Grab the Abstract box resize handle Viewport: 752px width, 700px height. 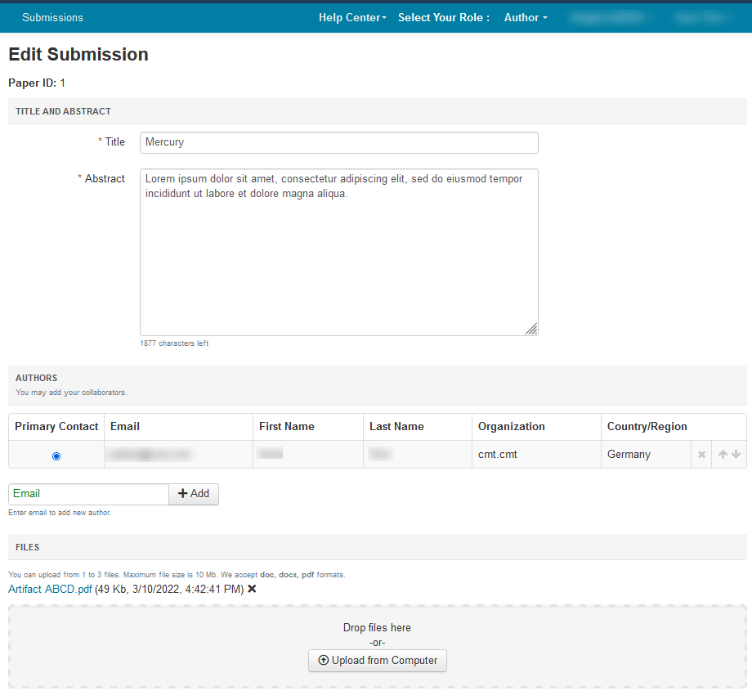click(531, 329)
